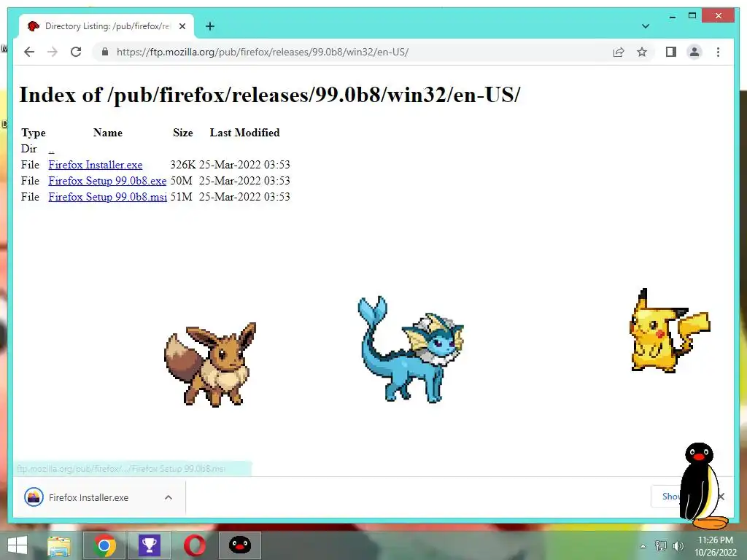This screenshot has height=560, width=747.
Task: Click the Type column header
Action: [x=34, y=133]
